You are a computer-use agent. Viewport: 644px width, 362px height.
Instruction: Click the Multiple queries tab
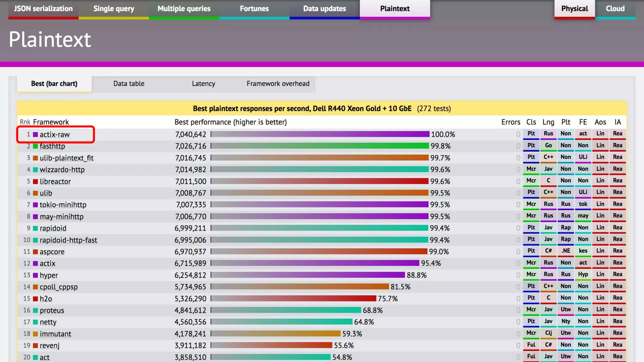click(x=184, y=9)
